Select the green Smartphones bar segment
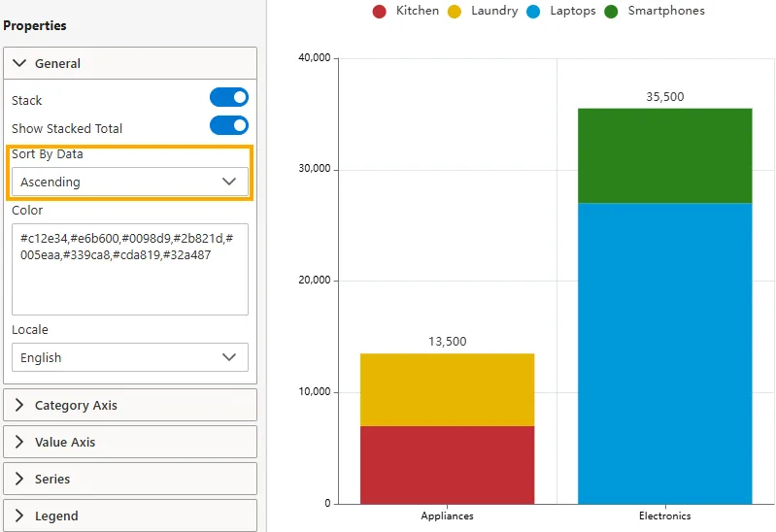776x532 pixels. point(664,155)
